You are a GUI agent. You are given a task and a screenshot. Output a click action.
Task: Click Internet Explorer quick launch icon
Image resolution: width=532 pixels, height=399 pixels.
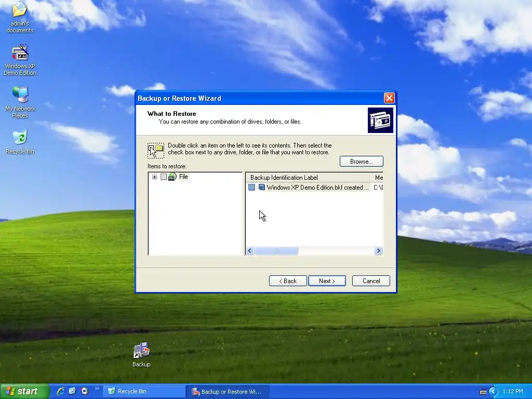(61, 391)
